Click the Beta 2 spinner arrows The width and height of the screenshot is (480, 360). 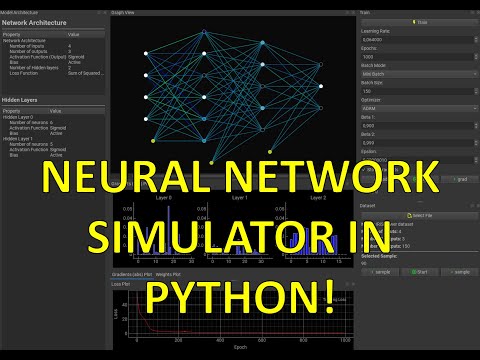(476, 143)
